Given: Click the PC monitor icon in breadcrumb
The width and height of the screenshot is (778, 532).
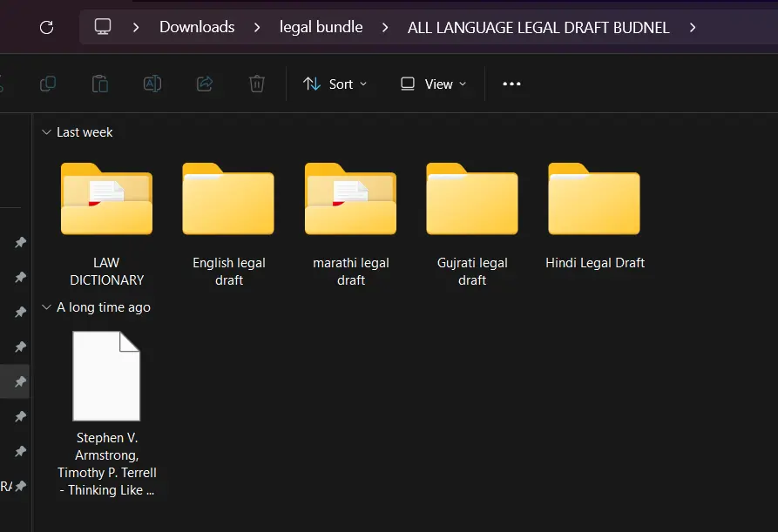Looking at the screenshot, I should pyautogui.click(x=103, y=27).
